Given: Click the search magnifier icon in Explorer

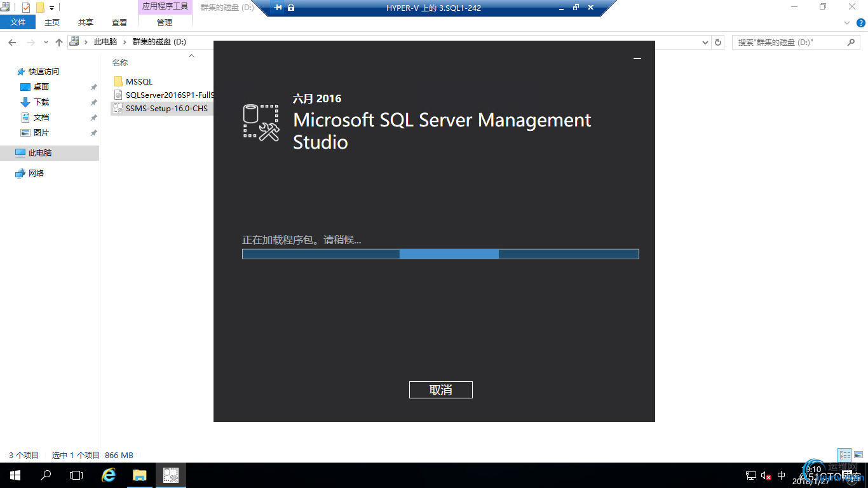Looking at the screenshot, I should point(852,43).
